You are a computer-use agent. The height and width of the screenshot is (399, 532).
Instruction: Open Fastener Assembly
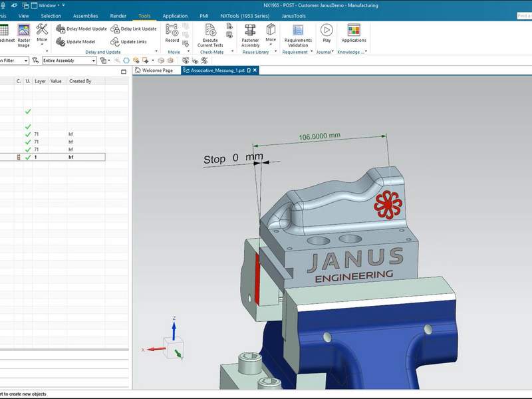[x=251, y=35]
